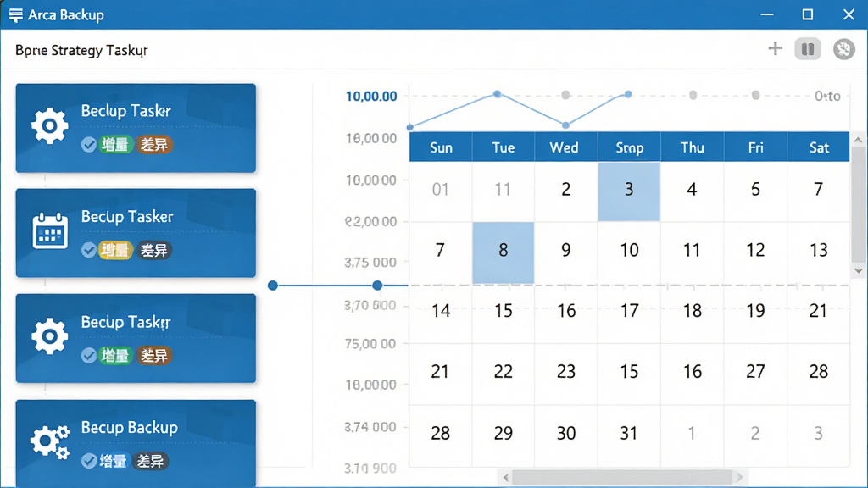
Task: Click the add task plus icon
Action: point(775,48)
